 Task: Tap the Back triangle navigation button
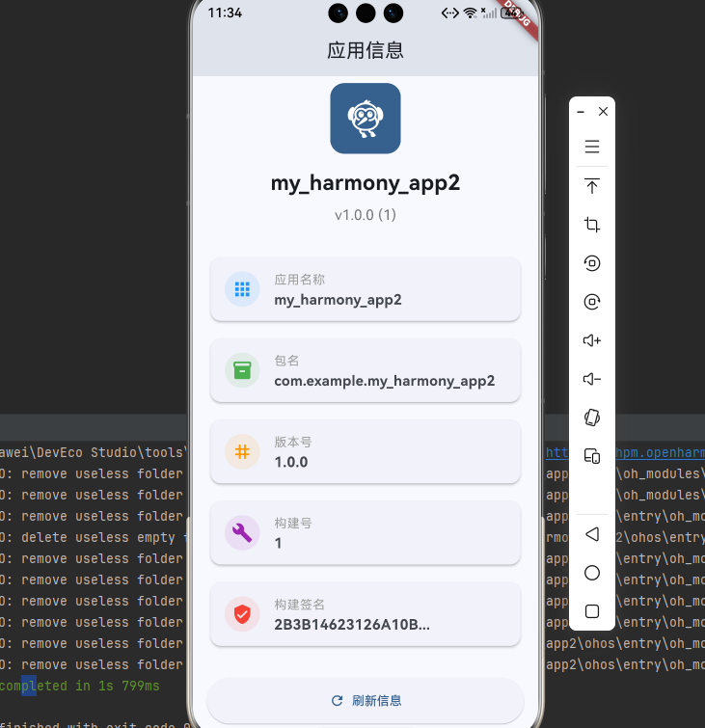[592, 534]
